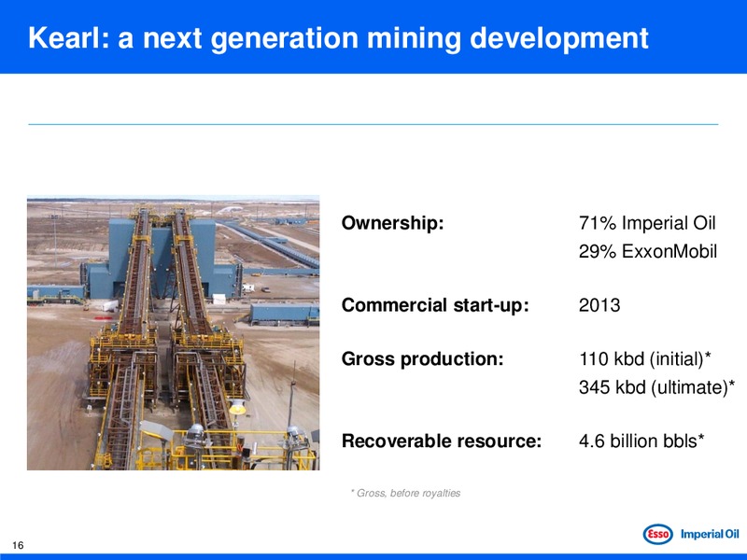Select the 'Commercial start-up:' label

click(435, 305)
